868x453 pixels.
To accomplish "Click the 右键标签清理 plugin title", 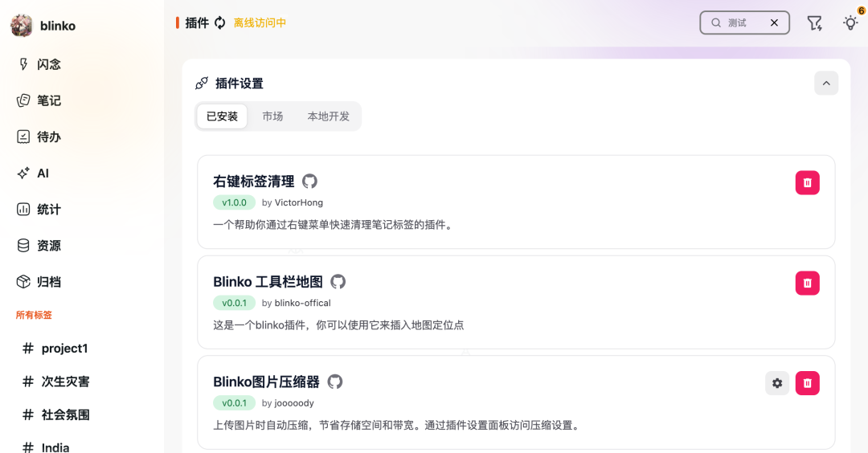I will (x=253, y=182).
